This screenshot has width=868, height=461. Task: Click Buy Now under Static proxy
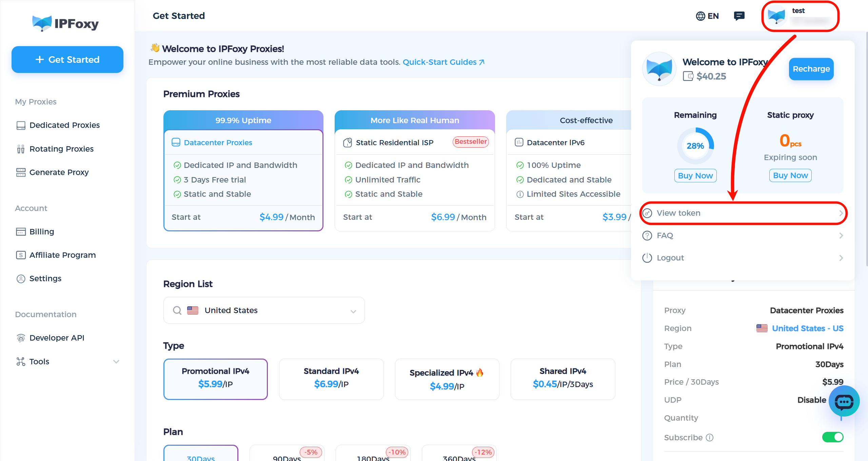[x=790, y=175]
